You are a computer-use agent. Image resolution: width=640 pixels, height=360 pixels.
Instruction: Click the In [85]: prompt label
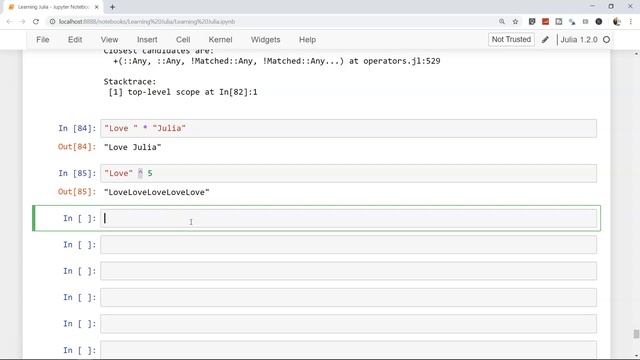[77, 173]
